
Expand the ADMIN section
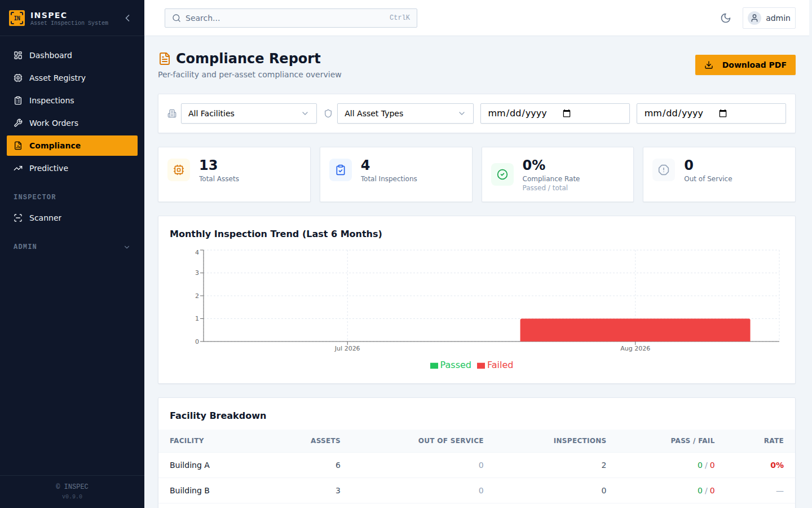tap(72, 247)
